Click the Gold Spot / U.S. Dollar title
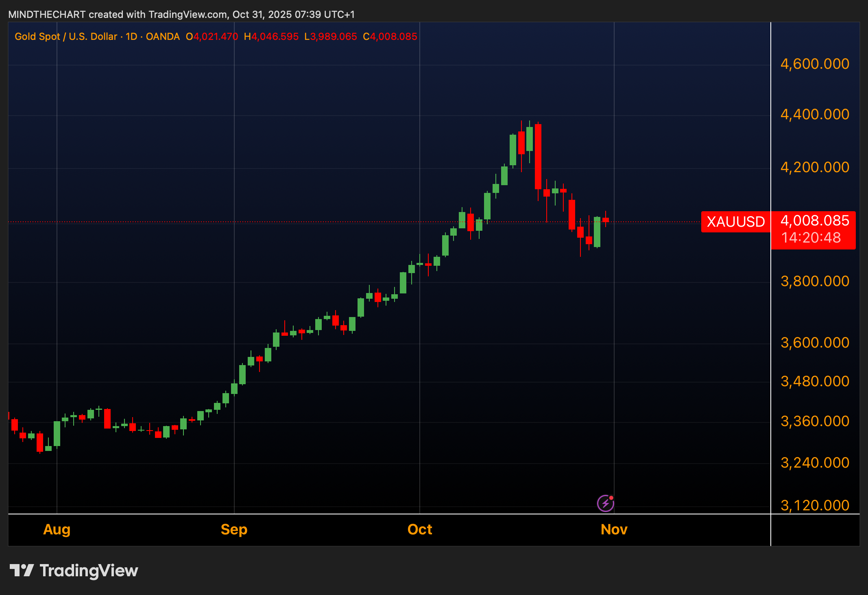This screenshot has height=595, width=868. tap(66, 37)
